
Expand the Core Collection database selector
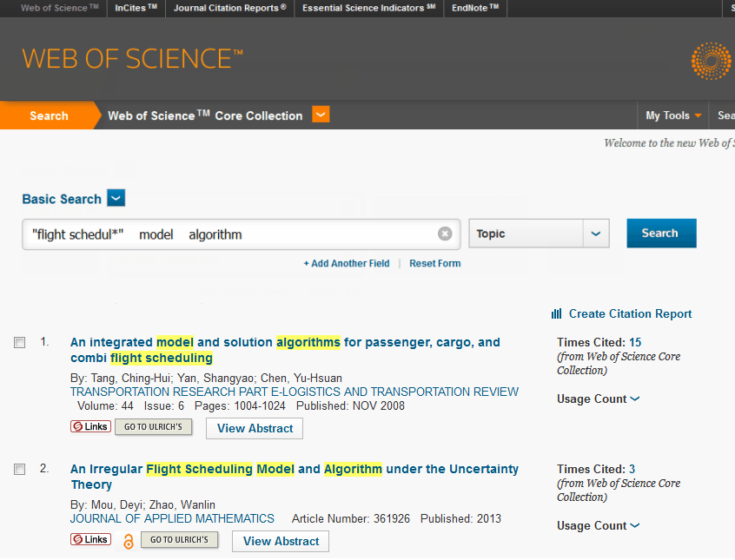321,114
